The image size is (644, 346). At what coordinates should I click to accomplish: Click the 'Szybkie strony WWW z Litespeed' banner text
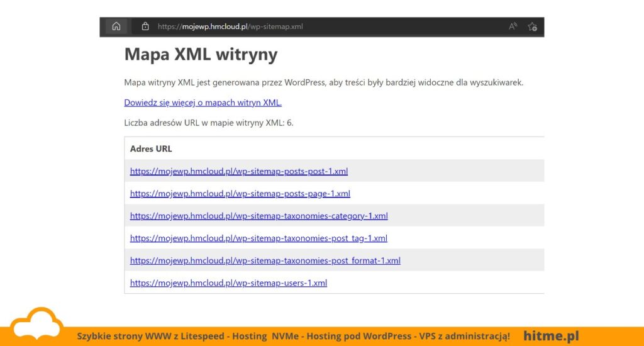click(293, 336)
